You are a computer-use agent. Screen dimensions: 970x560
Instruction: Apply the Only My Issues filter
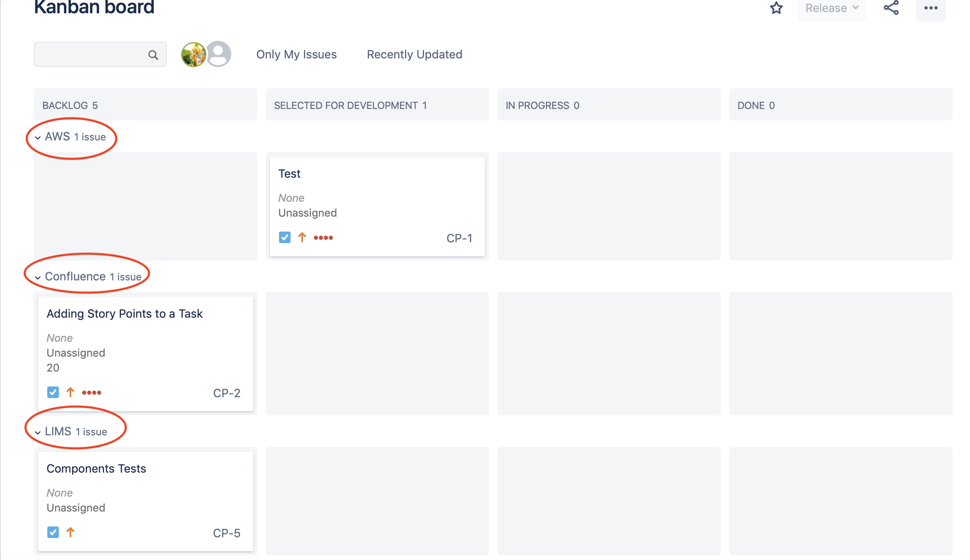pos(296,54)
